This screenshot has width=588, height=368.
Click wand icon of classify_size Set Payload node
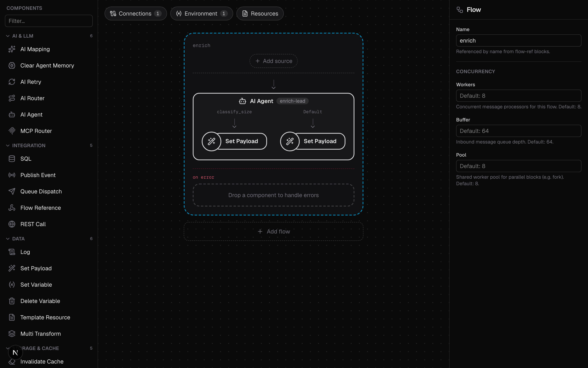point(211,141)
